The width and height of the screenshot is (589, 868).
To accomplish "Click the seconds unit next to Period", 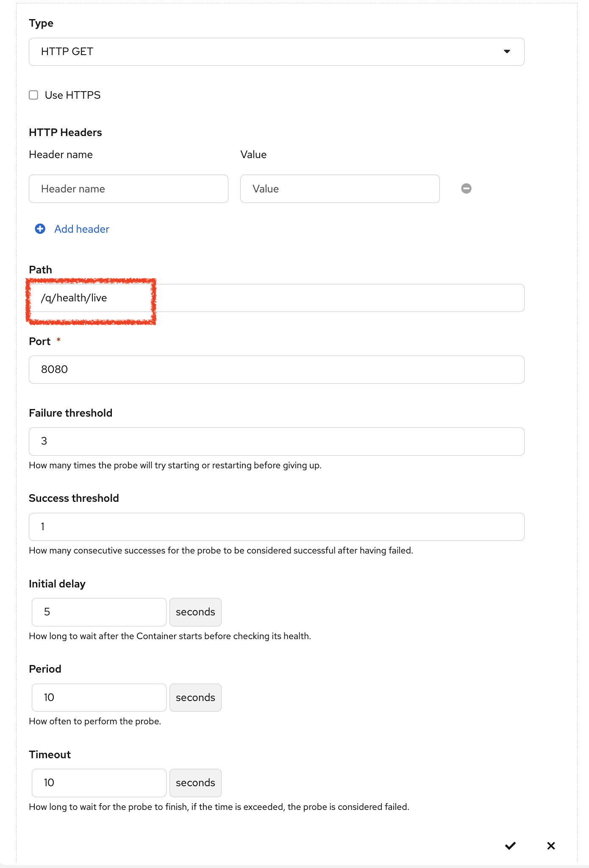I will coord(195,698).
